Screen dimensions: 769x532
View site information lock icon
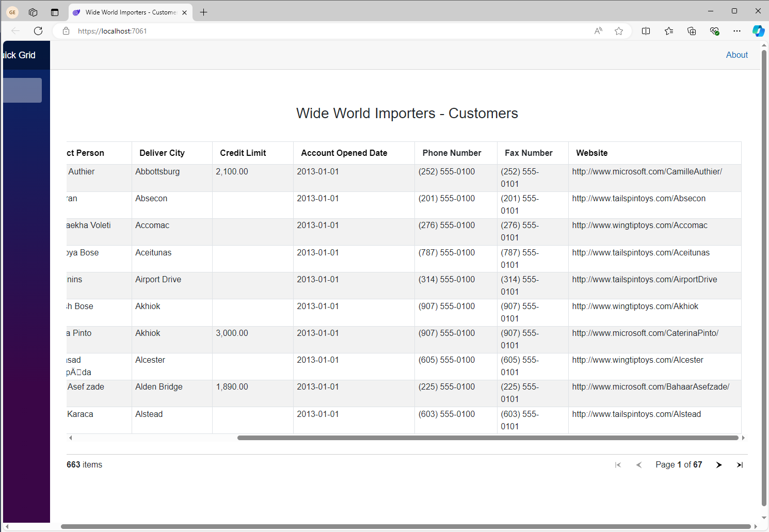tap(66, 31)
